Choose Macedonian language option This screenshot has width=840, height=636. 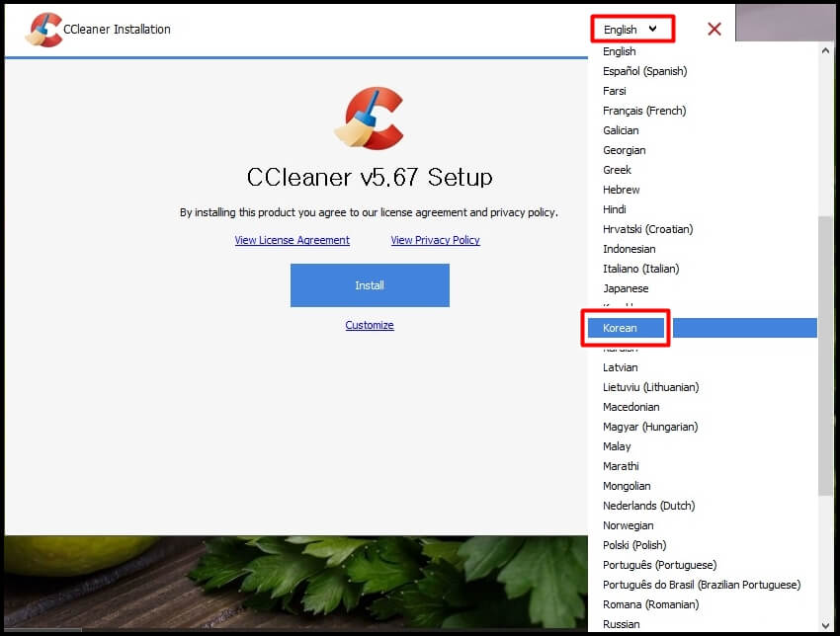point(703,408)
